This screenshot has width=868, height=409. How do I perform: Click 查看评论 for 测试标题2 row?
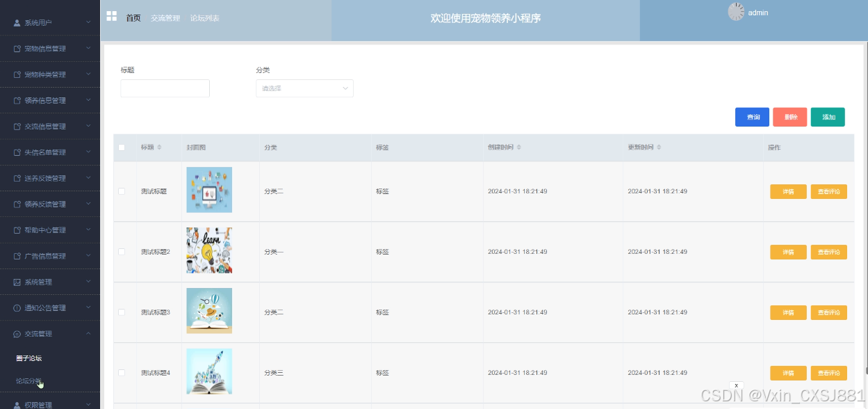coord(829,252)
